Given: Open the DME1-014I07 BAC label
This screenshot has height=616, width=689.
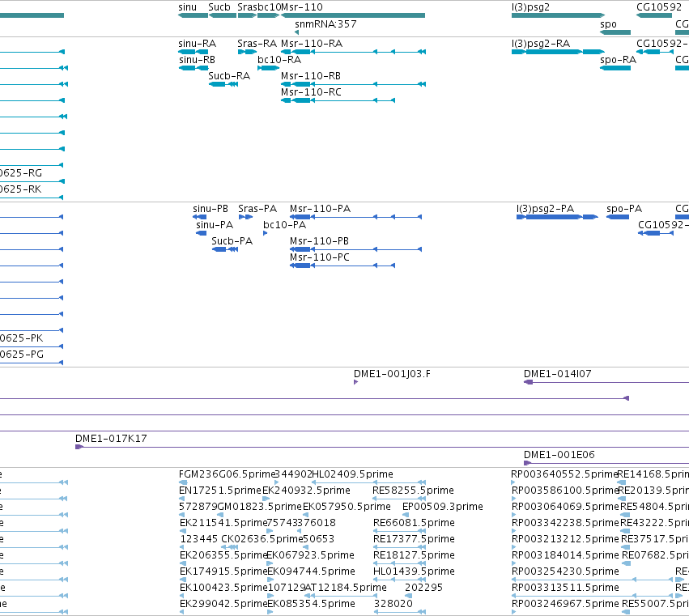Looking at the screenshot, I should click(x=557, y=374).
